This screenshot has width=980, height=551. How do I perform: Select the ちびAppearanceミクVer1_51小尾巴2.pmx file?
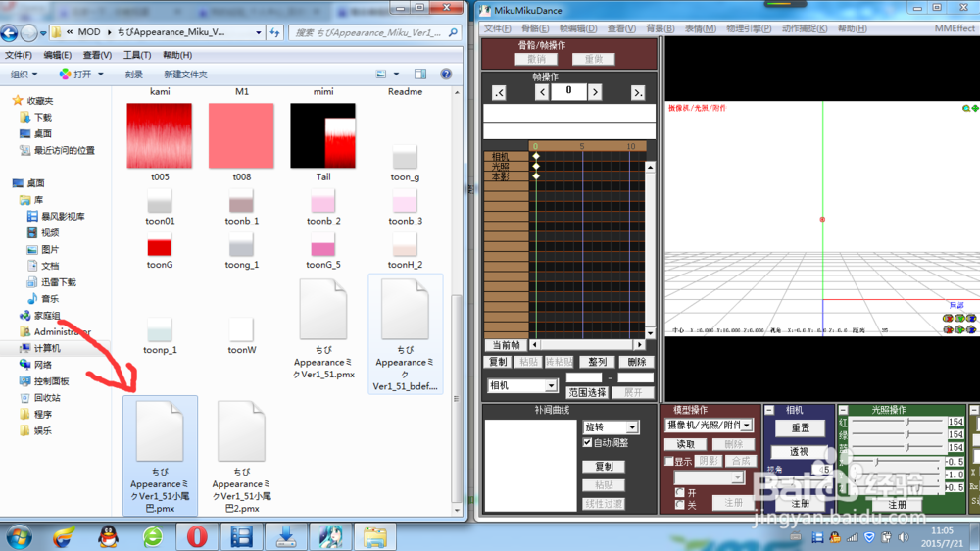[x=241, y=457]
